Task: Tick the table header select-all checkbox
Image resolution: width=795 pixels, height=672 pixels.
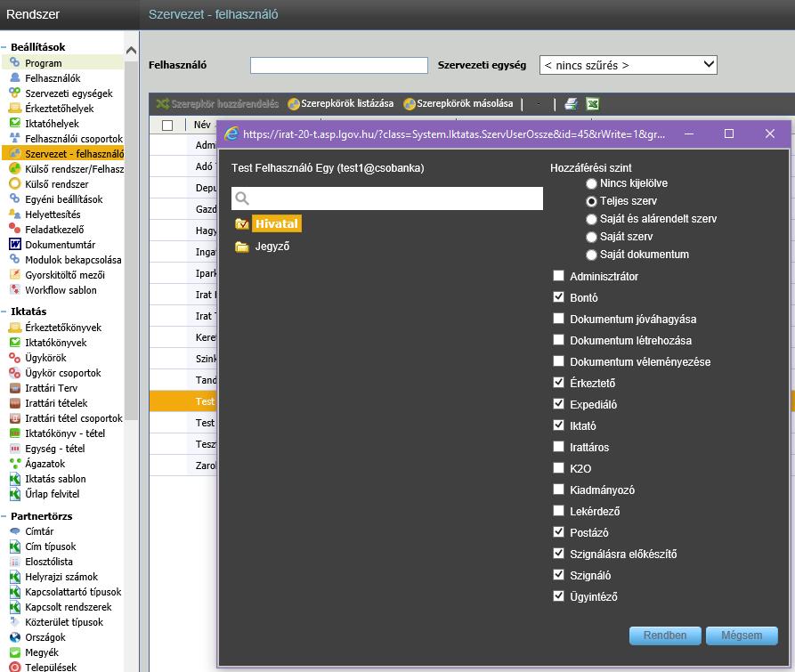Action: 167,125
